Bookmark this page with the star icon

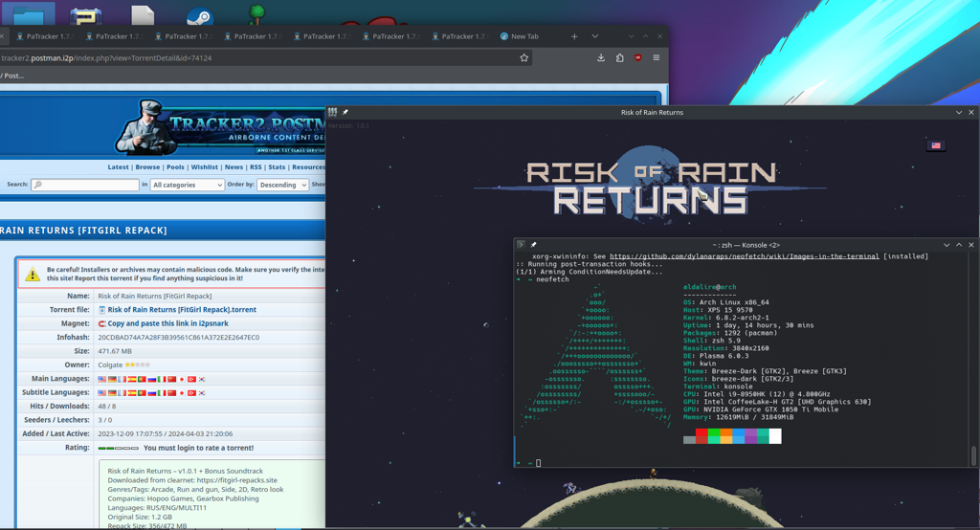(x=523, y=58)
